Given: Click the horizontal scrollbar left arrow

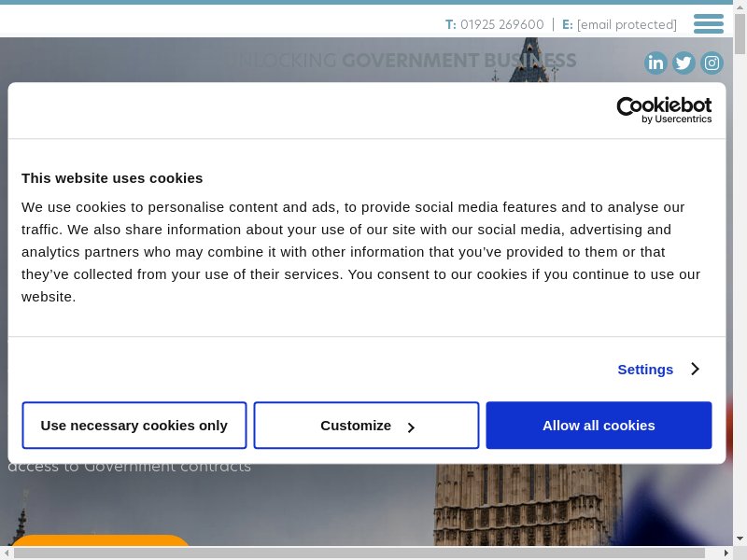Looking at the screenshot, I should (x=7, y=553).
